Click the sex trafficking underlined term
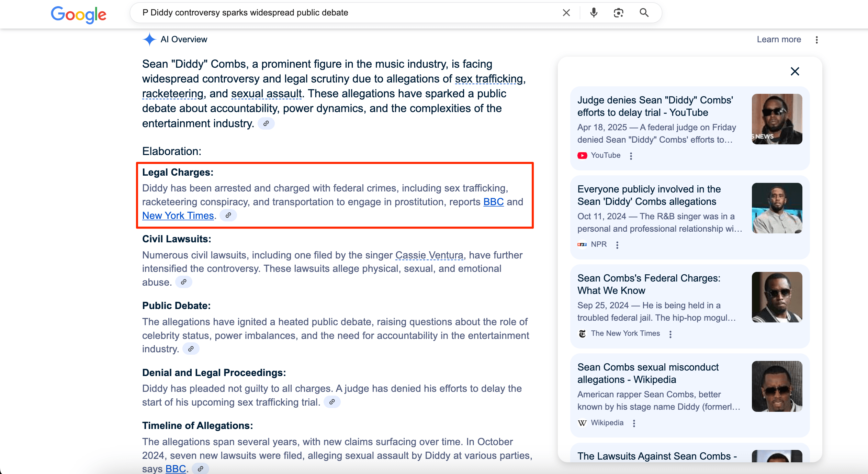This screenshot has height=474, width=868. coord(489,79)
